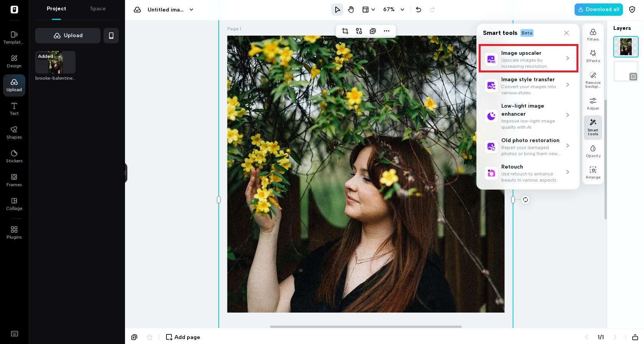
Task: Click the horizontal canvas scrollbar
Action: point(366,327)
